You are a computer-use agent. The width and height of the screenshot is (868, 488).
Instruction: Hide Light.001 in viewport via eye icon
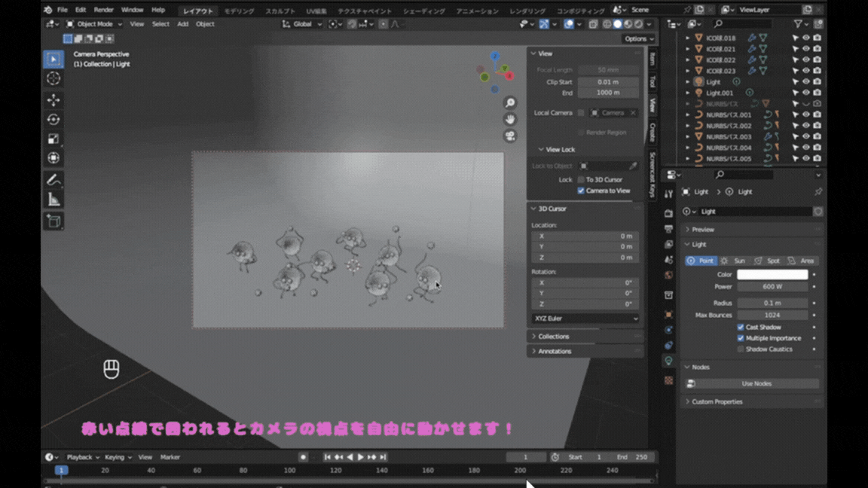pyautogui.click(x=806, y=93)
